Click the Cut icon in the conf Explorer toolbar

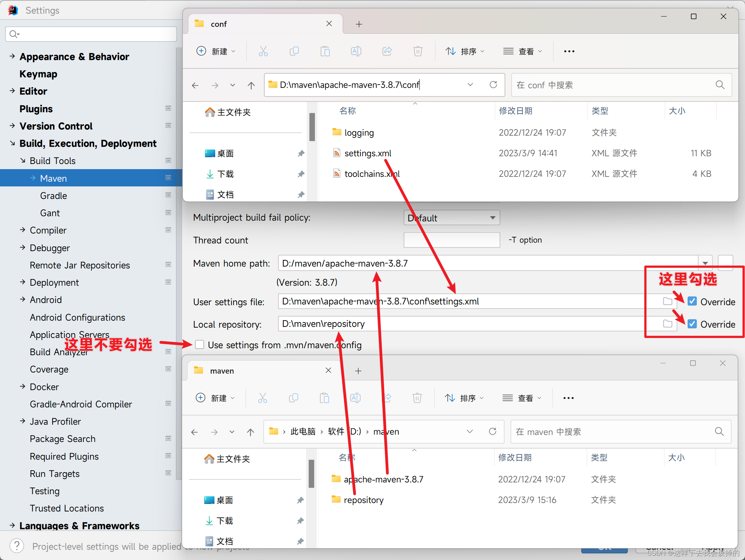[x=263, y=51]
